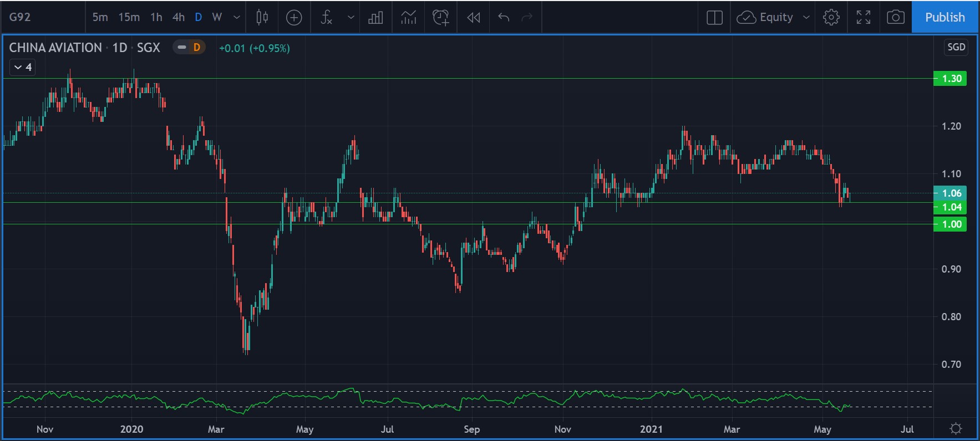
Task: Enter fullscreen mode with the arrows icon
Action: (x=864, y=18)
